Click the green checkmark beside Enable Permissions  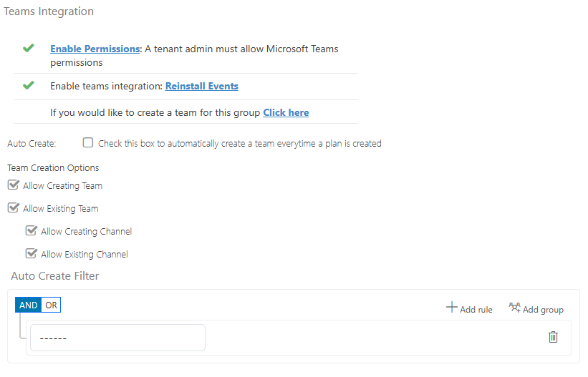coord(29,49)
